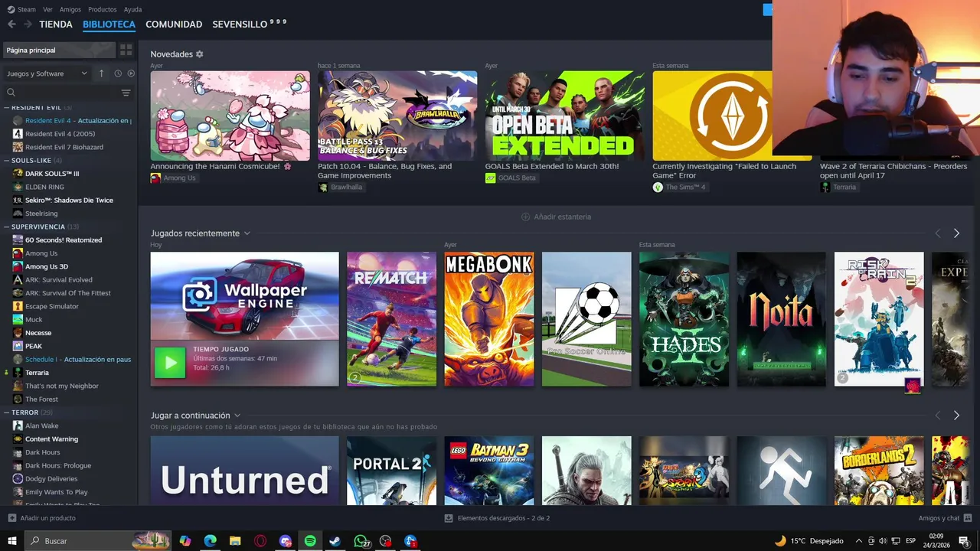Open the collections grid view icon
This screenshot has height=551, width=980.
coord(126,50)
